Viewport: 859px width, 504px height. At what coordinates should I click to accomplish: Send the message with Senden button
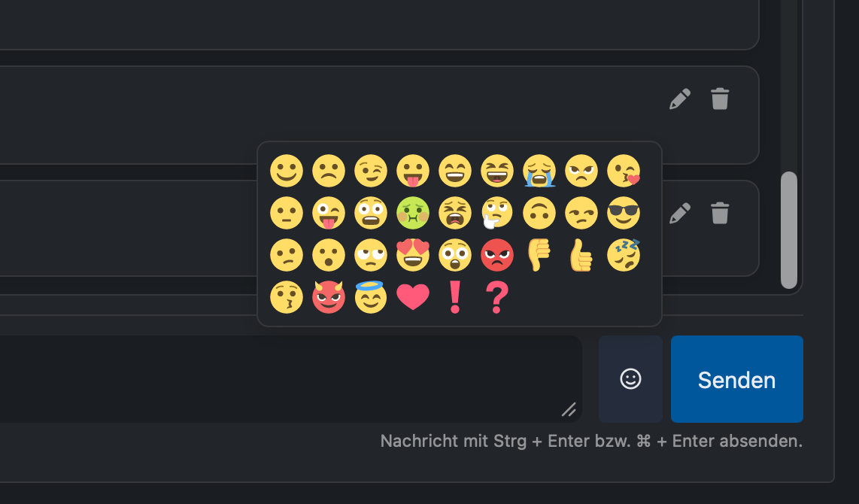[x=737, y=379]
